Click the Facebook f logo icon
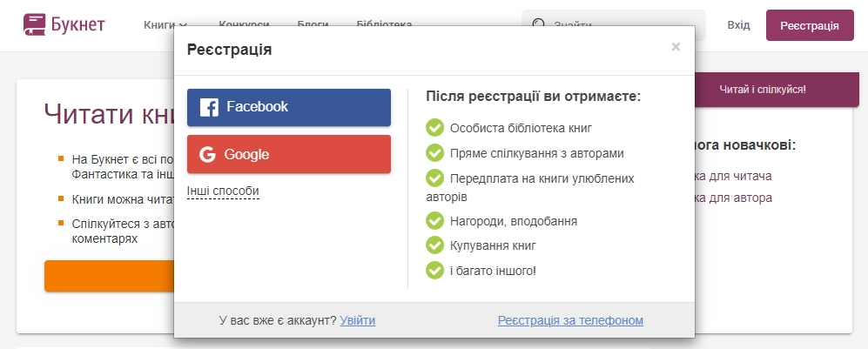The width and height of the screenshot is (868, 349). pos(209,107)
